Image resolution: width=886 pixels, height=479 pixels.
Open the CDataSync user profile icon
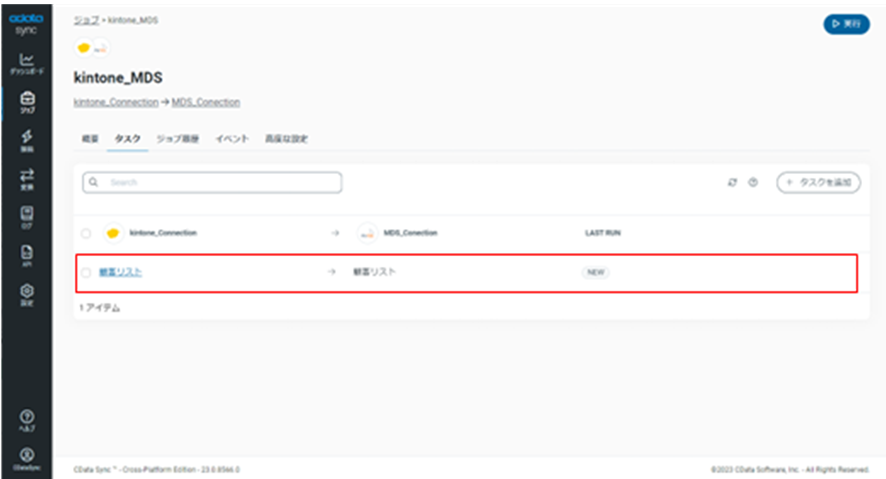[x=27, y=459]
